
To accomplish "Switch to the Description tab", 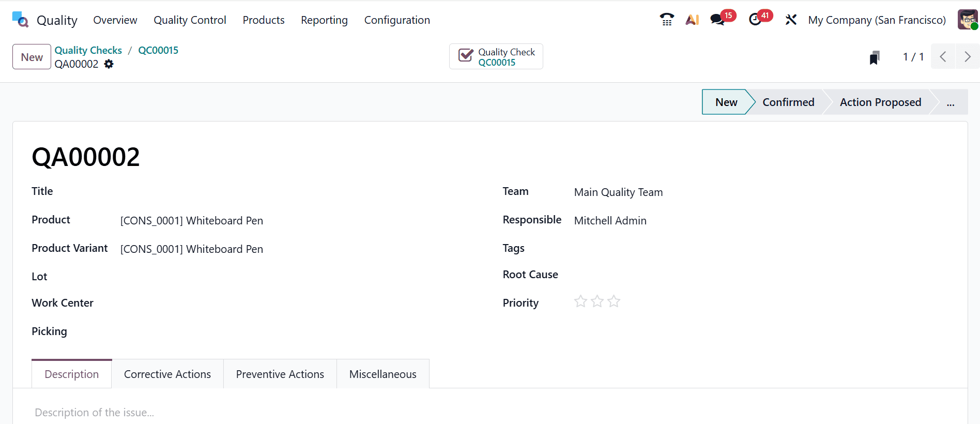I will 72,374.
